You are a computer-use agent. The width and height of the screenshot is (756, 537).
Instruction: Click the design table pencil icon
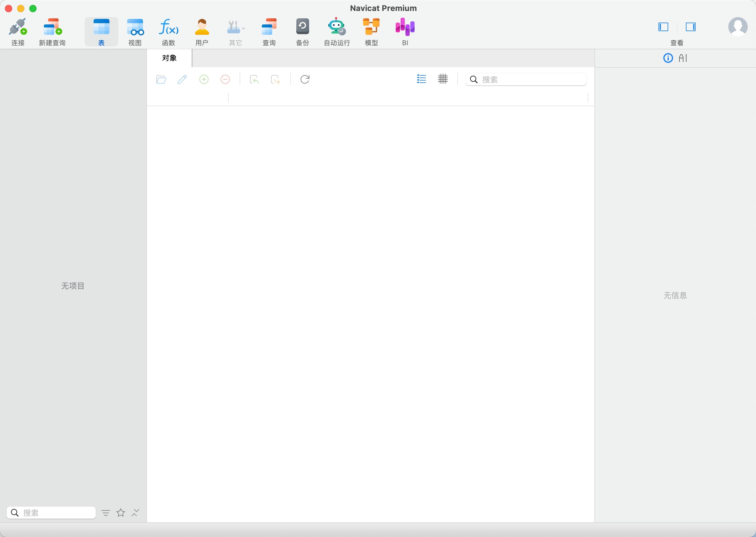coord(182,79)
